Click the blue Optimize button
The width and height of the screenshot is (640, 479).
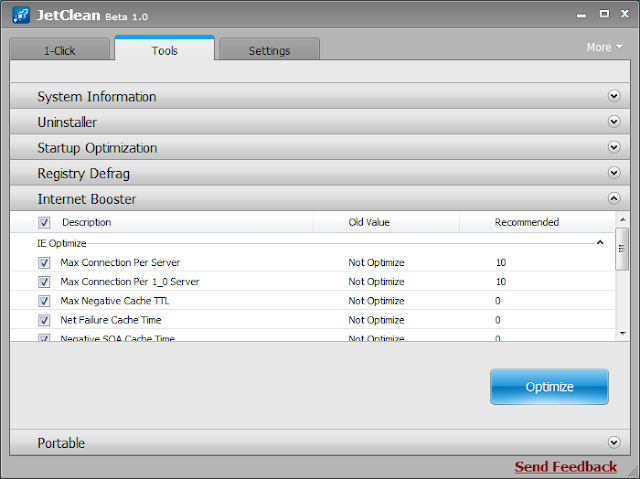[x=549, y=387]
